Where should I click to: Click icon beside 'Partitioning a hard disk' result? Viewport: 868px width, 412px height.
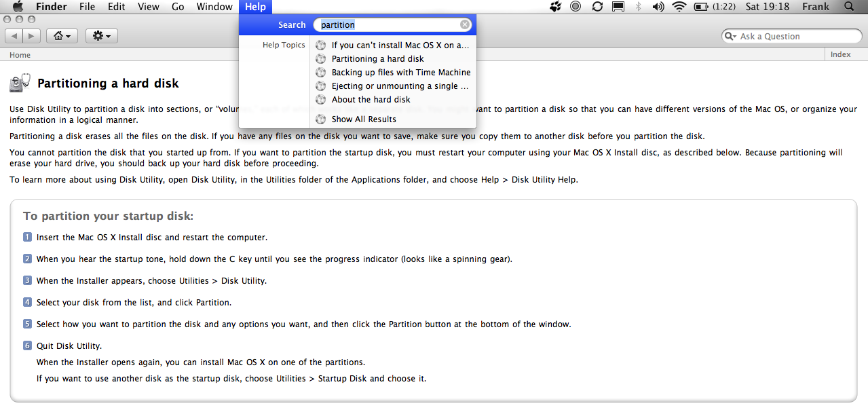[321, 59]
